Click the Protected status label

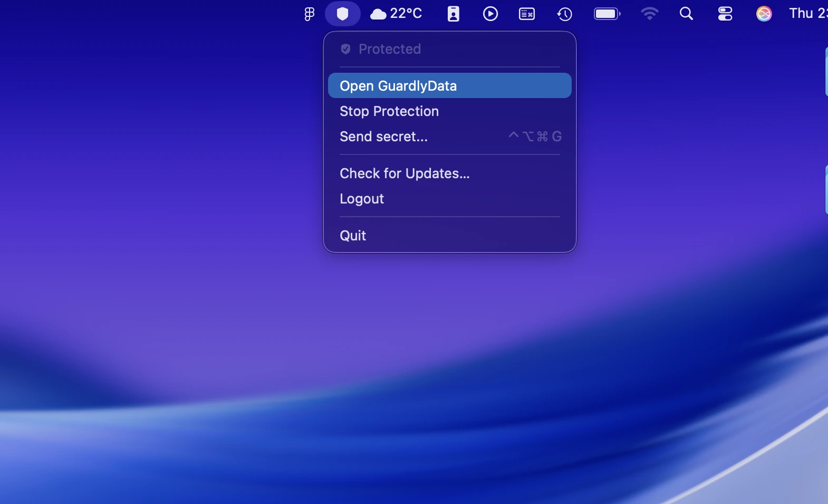(x=390, y=49)
